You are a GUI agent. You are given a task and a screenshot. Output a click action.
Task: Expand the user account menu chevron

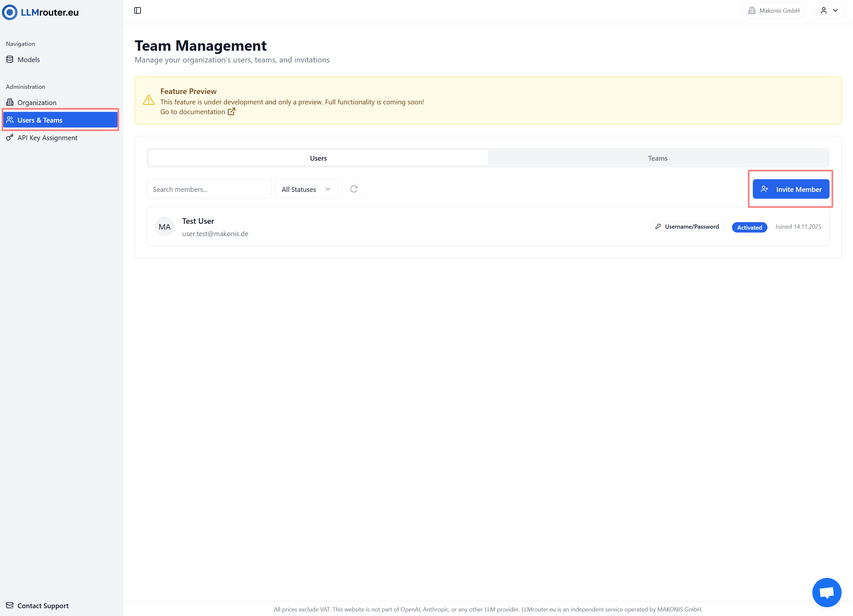pyautogui.click(x=835, y=10)
